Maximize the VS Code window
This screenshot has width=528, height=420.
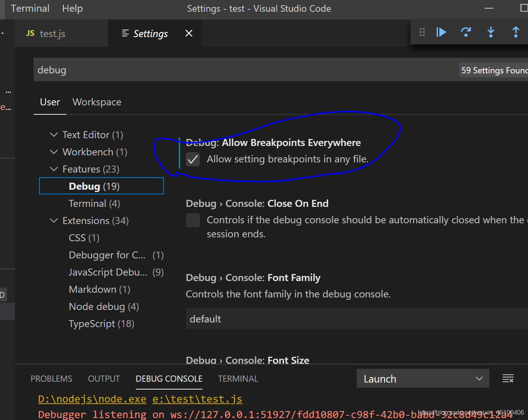tap(524, 8)
